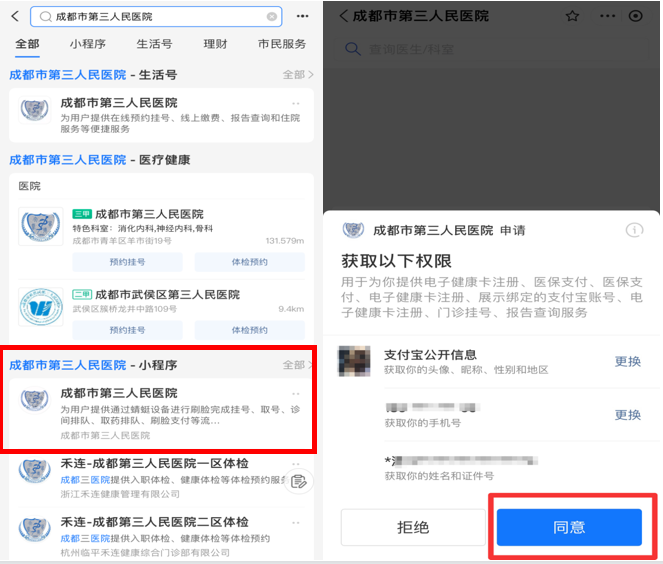
Task: Click 更换 for 支付宝公开信息
Action: click(627, 361)
